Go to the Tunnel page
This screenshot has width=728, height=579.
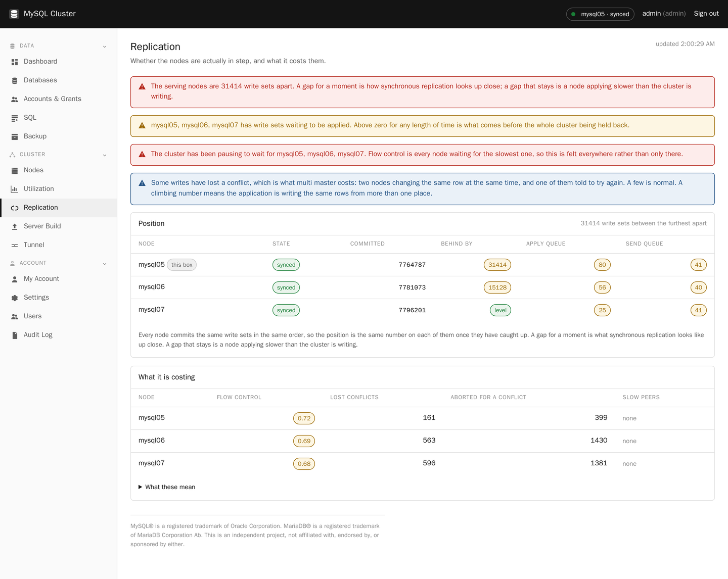[59, 245]
